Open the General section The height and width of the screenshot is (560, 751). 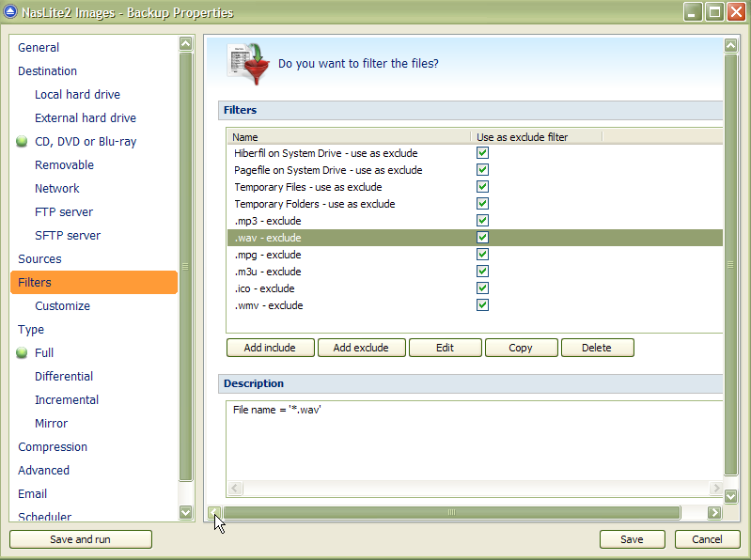tap(39, 48)
